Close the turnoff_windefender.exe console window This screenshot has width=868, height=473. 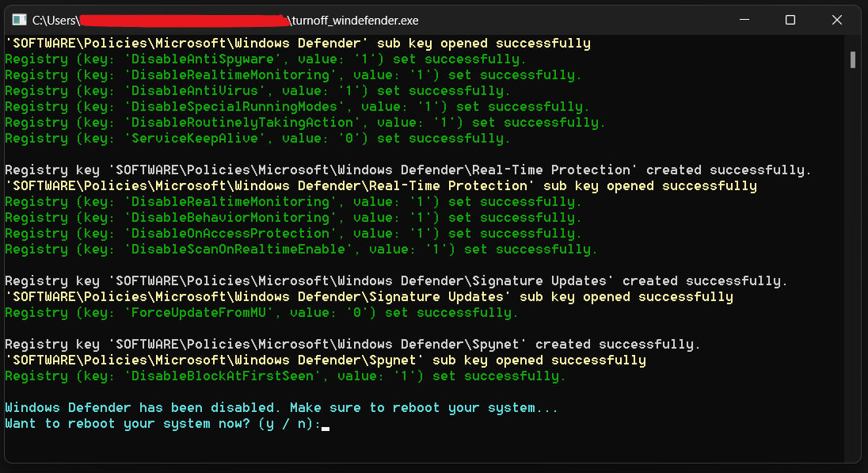[x=835, y=20]
